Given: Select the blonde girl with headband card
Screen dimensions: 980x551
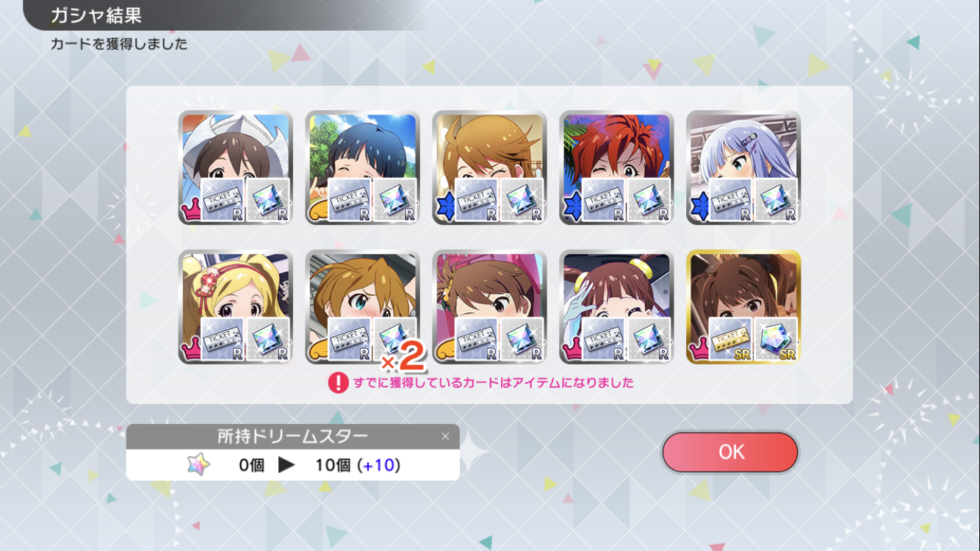Looking at the screenshot, I should pos(235,307).
